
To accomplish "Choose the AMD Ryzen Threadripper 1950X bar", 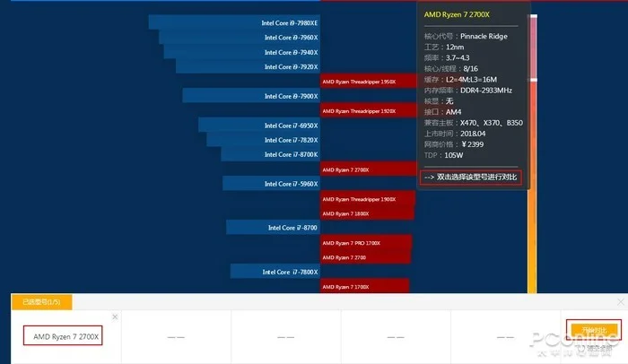I will 369,82.
